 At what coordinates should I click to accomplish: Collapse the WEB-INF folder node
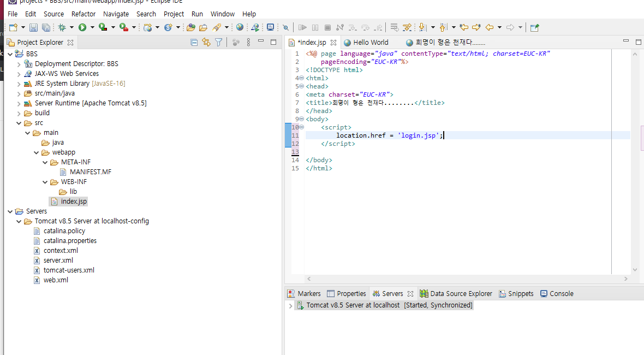click(x=45, y=182)
